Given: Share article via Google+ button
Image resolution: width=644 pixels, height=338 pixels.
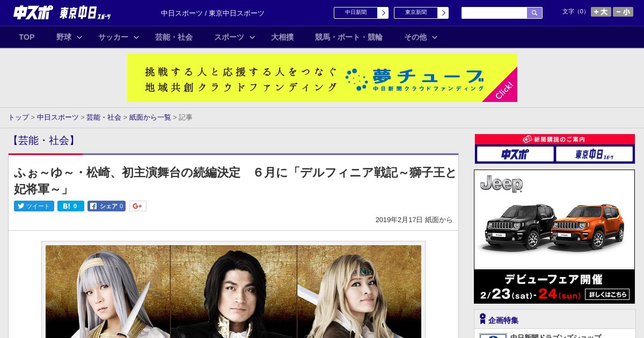Looking at the screenshot, I should tap(138, 206).
